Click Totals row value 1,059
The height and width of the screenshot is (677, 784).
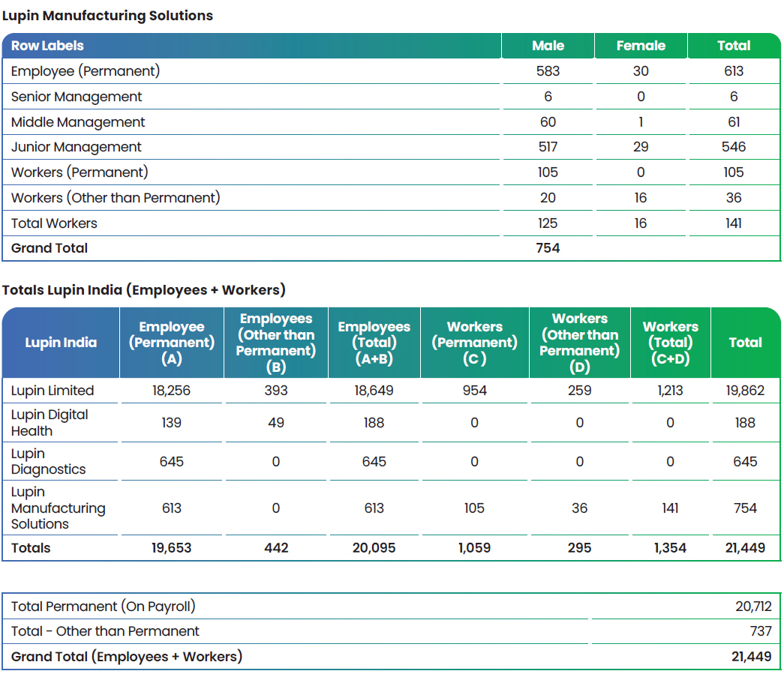pos(474,548)
